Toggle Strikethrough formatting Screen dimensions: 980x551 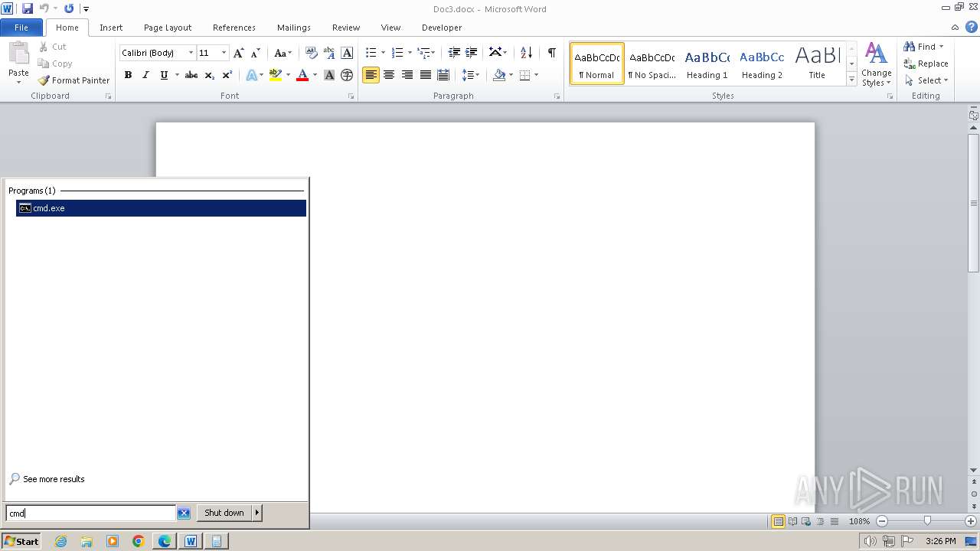[191, 75]
